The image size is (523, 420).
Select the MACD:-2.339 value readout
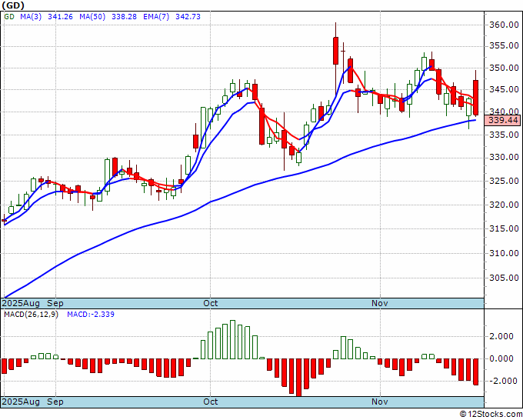(91, 315)
